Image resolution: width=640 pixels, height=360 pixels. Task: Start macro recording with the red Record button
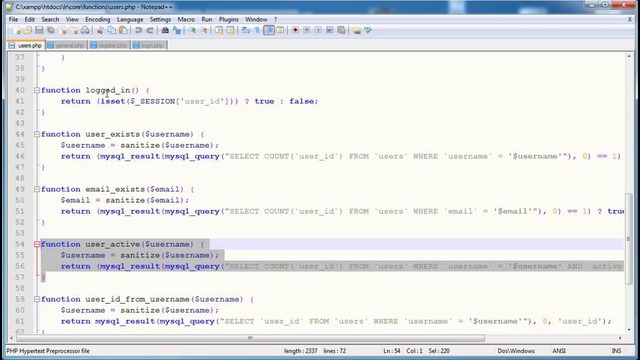[x=295, y=31]
